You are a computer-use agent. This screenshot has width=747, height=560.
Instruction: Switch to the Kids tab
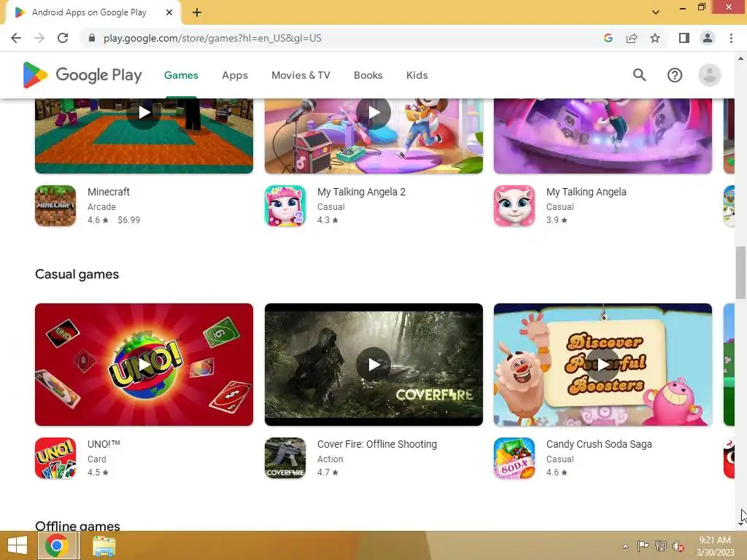coord(417,75)
